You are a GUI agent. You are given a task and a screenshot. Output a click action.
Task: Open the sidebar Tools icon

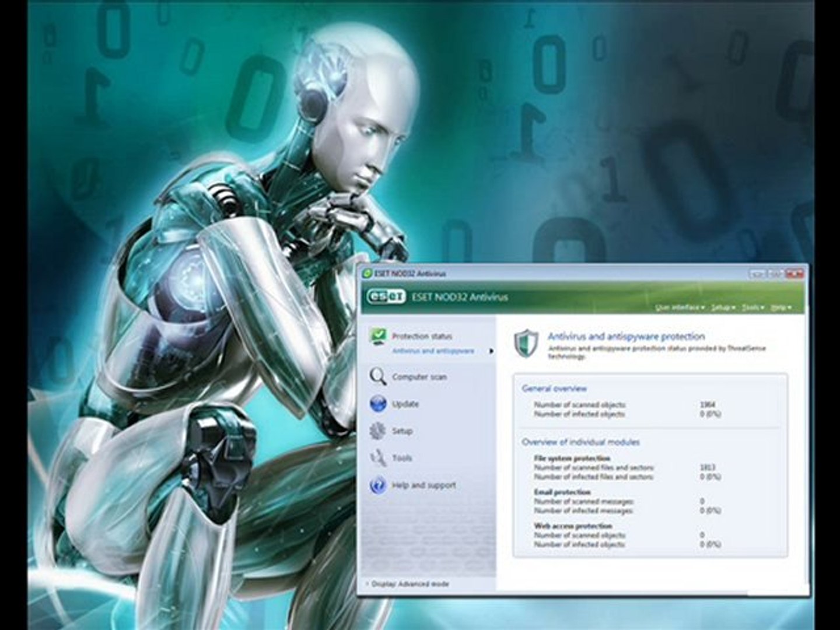pyautogui.click(x=378, y=458)
